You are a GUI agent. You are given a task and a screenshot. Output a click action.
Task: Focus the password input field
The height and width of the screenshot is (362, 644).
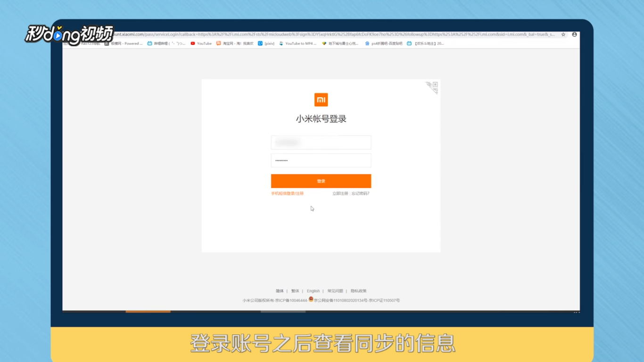point(321,160)
